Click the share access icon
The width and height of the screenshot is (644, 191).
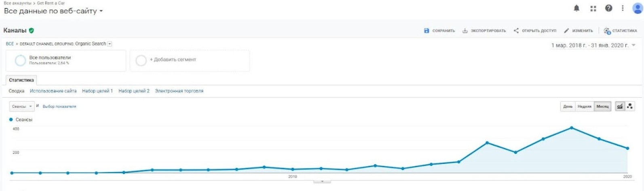(x=516, y=31)
